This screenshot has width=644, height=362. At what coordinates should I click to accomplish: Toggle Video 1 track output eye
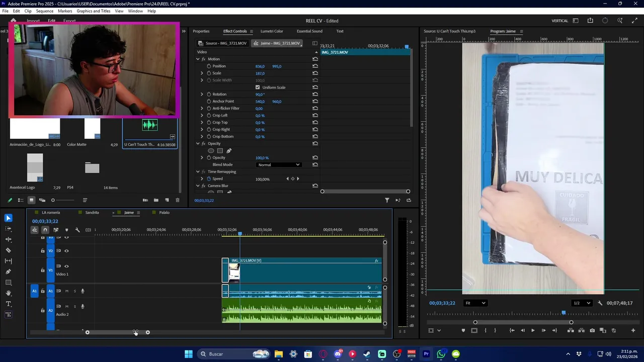pos(66,266)
